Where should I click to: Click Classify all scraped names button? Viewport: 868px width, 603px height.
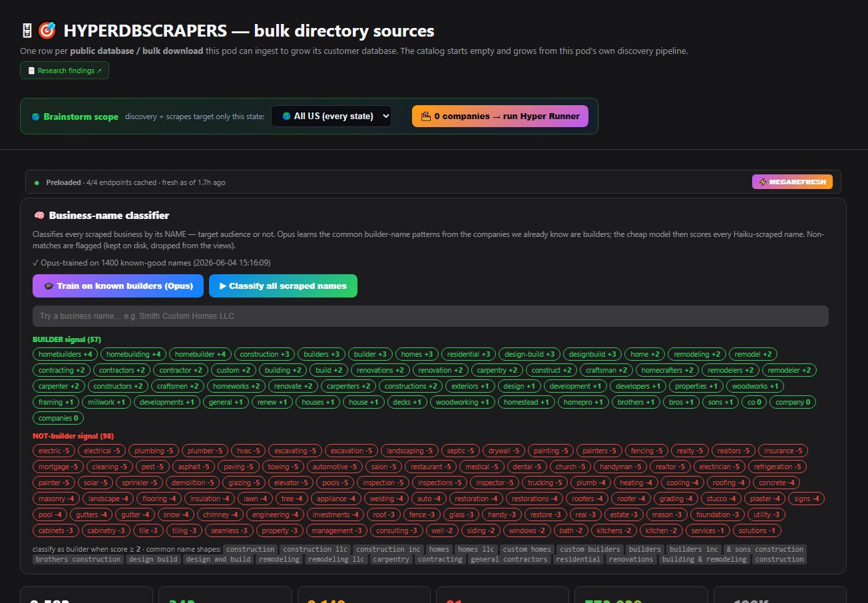point(283,286)
